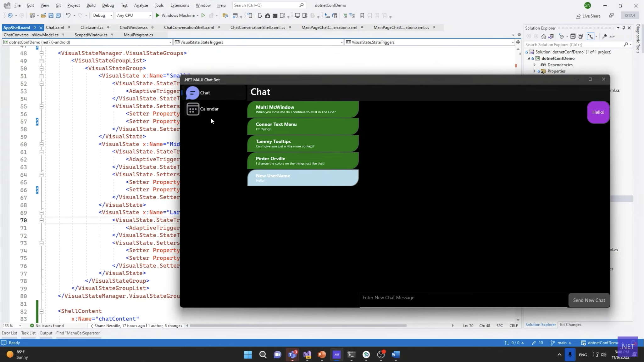Open the feedback icon beside Live Share
The width and height of the screenshot is (644, 362).
pyautogui.click(x=611, y=15)
